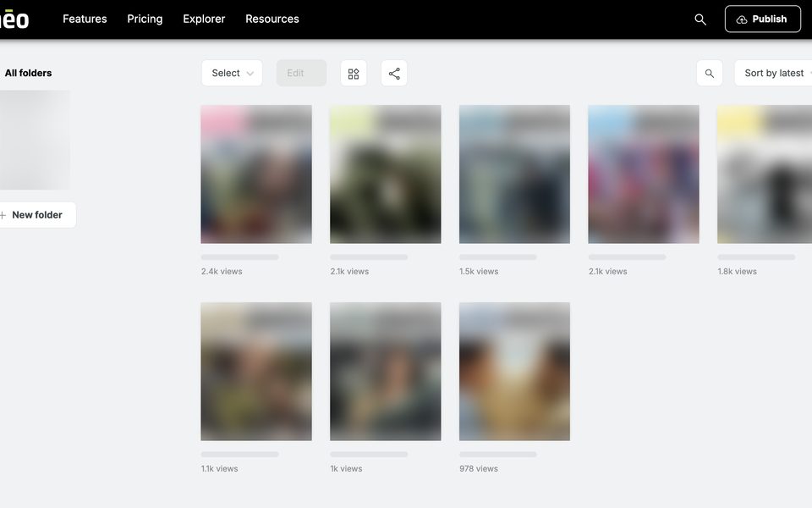Viewport: 812px width, 508px height.
Task: Go to Explorer in the navigation
Action: click(204, 19)
